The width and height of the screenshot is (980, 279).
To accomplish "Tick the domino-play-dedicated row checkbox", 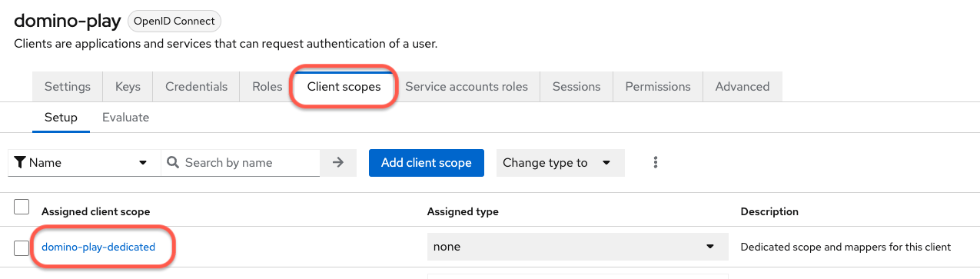I will 22,247.
